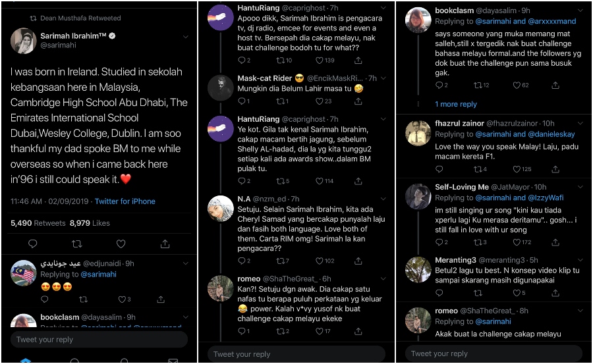Click the middle "Tweet your reply" field
Screen dimensions: 593x364
coord(296,354)
